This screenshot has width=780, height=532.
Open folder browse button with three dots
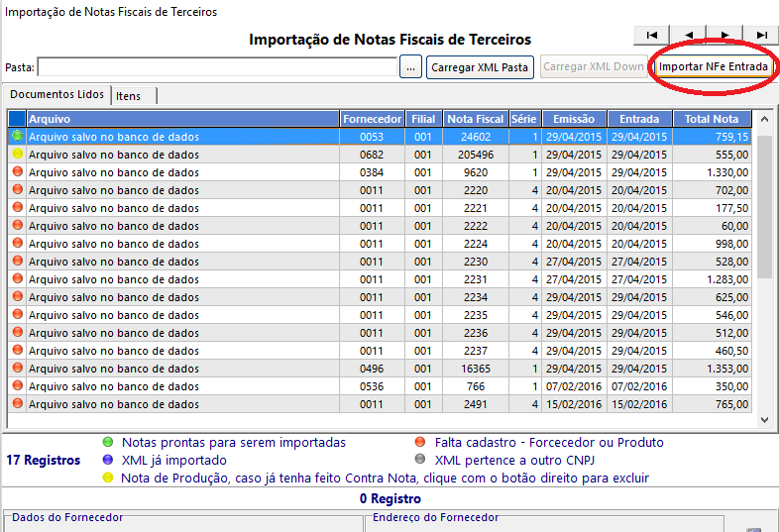pyautogui.click(x=410, y=67)
